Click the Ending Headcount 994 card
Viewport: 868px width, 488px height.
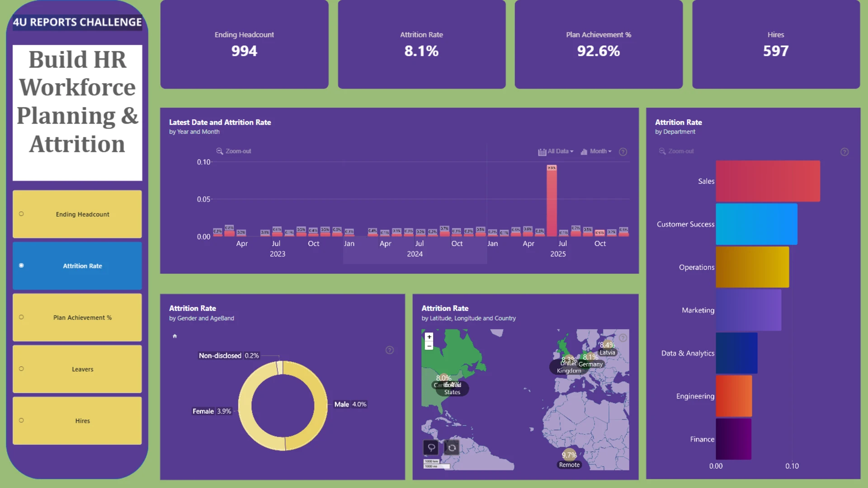(244, 44)
